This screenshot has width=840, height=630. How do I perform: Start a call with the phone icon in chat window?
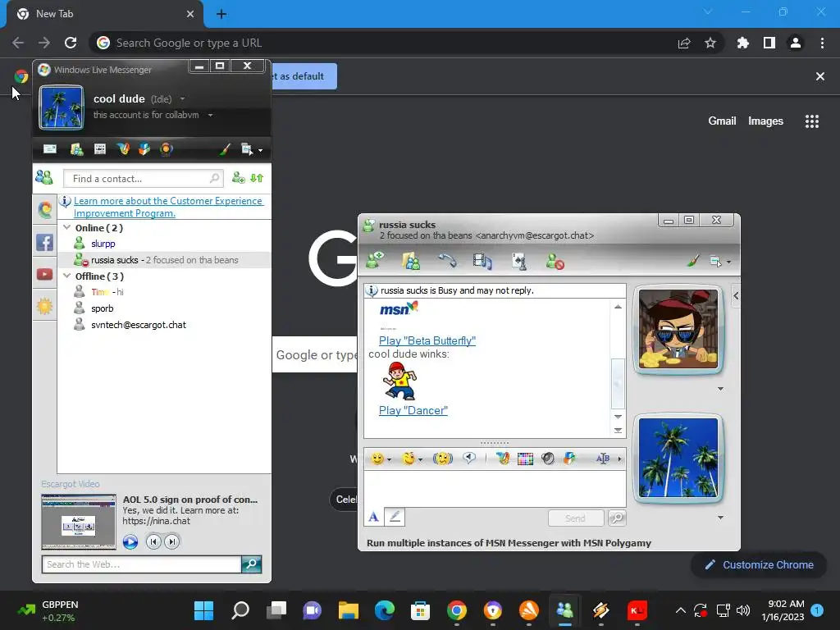tap(447, 260)
